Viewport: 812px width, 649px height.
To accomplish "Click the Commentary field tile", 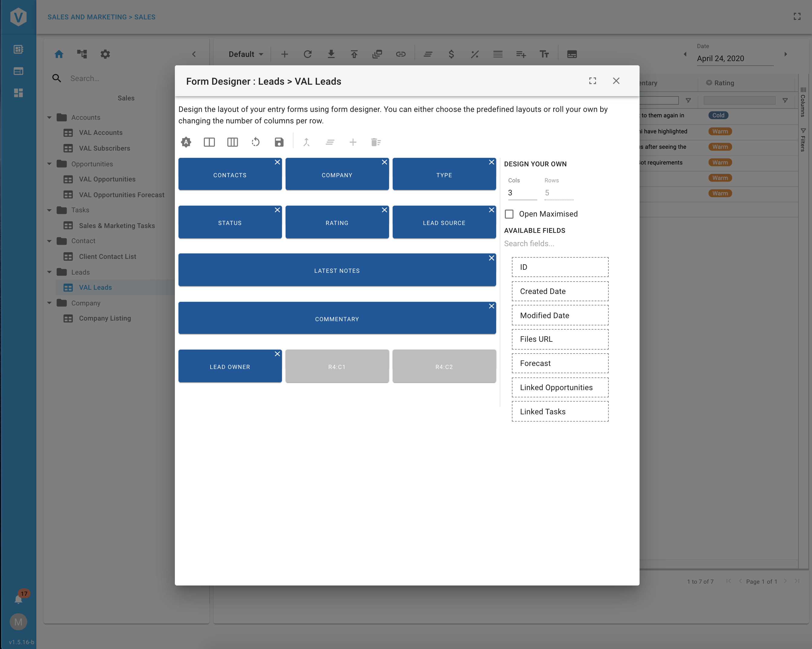I will [x=337, y=319].
